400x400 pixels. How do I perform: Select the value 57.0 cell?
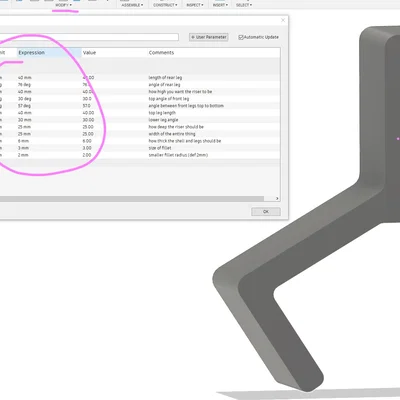point(87,106)
